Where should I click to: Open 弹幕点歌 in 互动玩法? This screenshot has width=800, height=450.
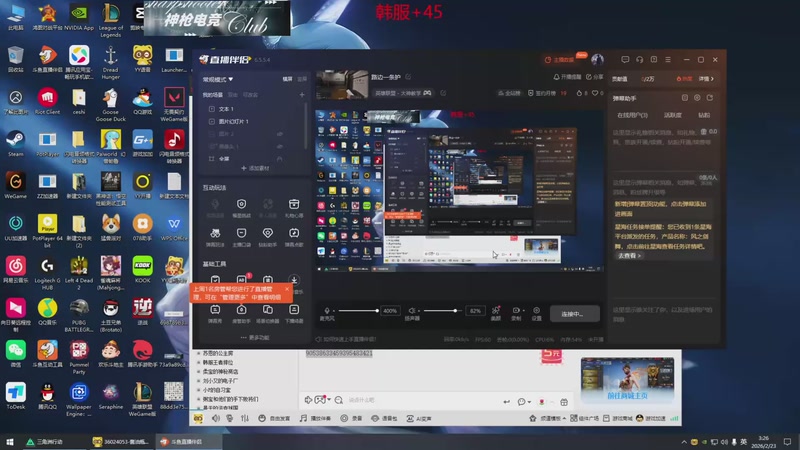click(x=294, y=237)
